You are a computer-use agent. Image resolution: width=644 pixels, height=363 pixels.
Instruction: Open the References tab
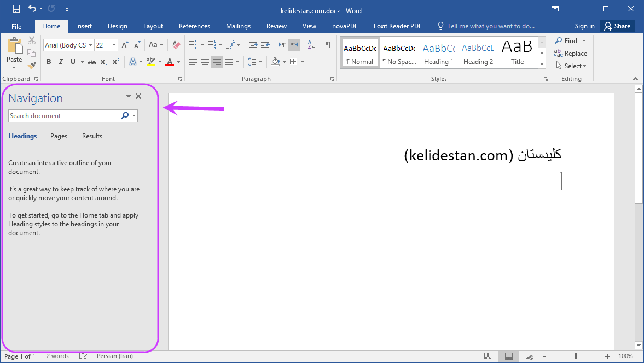pos(194,26)
